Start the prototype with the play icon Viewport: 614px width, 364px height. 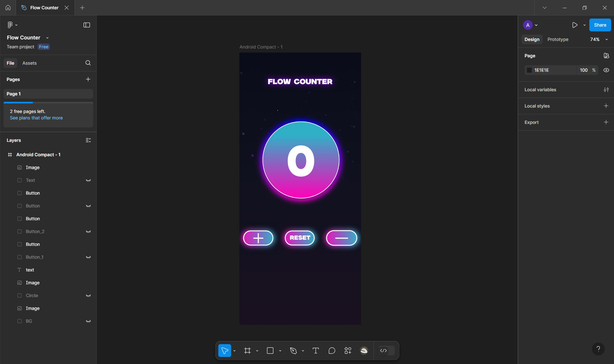[575, 25]
